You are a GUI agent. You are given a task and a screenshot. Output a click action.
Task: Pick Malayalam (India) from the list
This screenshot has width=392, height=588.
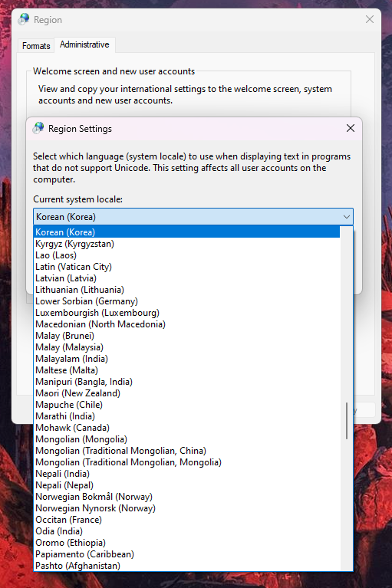[x=187, y=359]
